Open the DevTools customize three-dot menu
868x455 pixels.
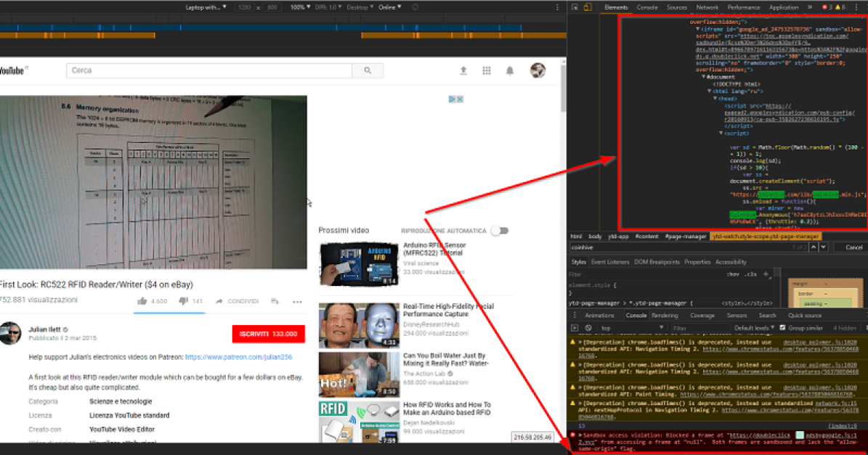856,7
